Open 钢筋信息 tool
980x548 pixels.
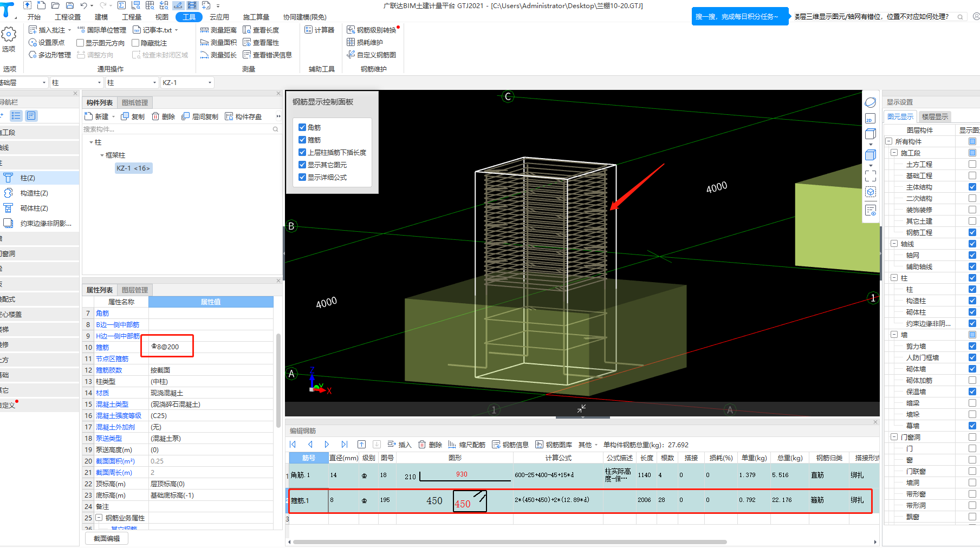510,445
